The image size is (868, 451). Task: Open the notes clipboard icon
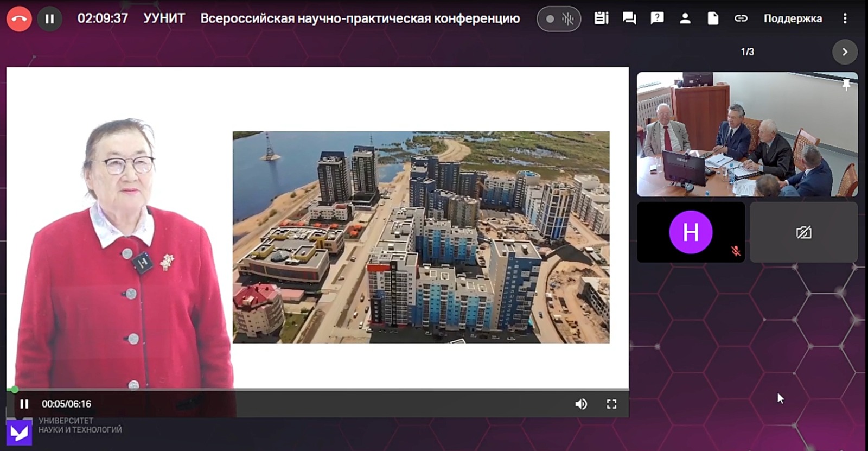(601, 18)
